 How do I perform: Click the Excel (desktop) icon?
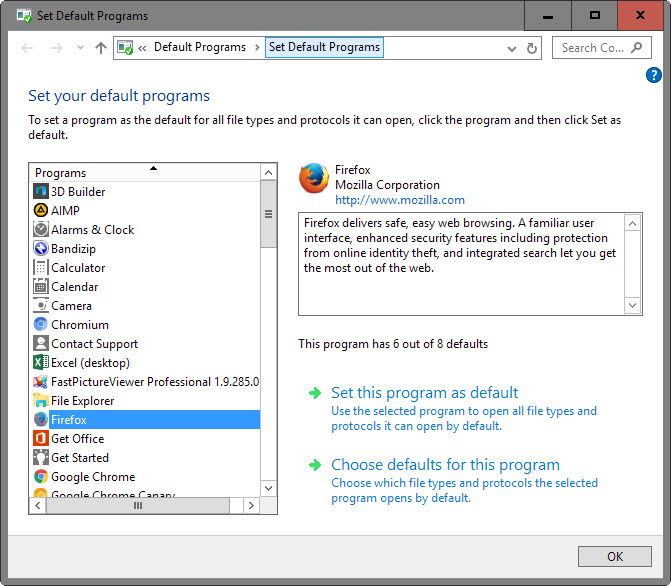click(x=41, y=363)
